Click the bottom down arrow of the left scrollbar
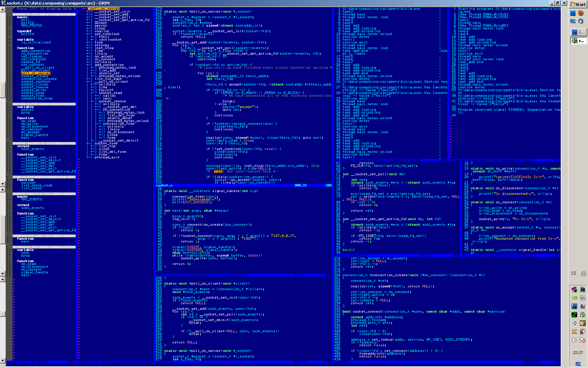Viewport: 588px width, 368px height. [3, 361]
